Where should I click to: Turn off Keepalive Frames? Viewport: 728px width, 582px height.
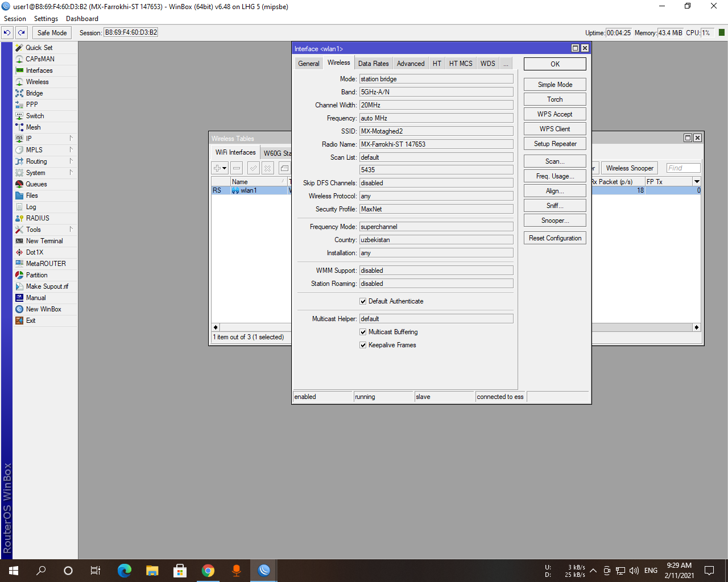(x=363, y=345)
